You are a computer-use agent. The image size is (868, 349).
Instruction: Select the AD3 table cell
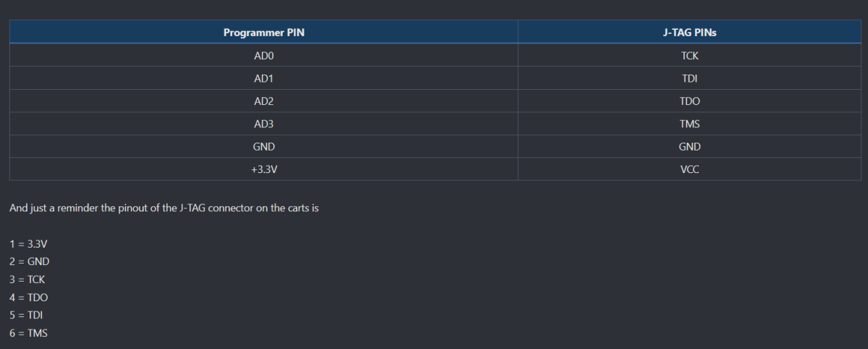coord(263,124)
